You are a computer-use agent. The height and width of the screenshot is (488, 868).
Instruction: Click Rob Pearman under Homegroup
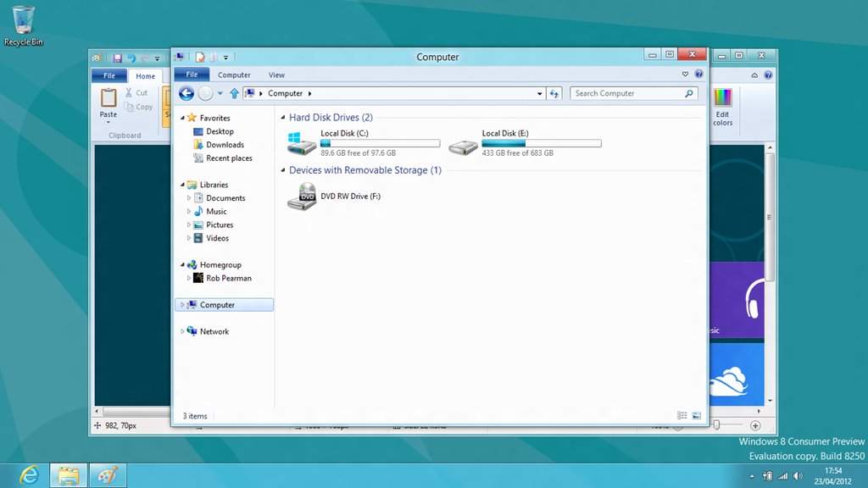228,279
